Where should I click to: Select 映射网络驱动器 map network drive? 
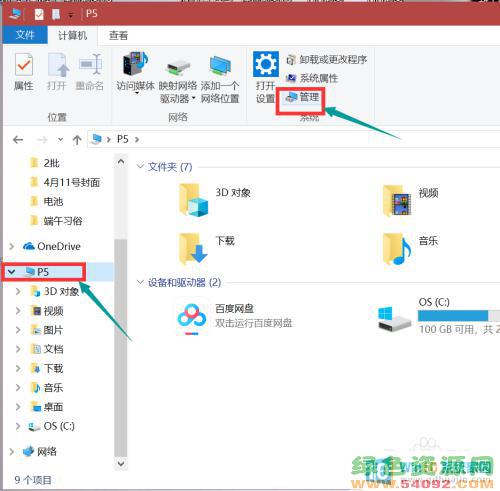pos(178,78)
